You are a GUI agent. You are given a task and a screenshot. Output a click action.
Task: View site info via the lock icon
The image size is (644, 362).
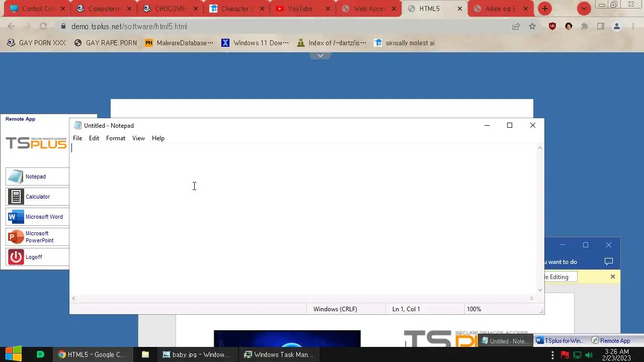tap(63, 27)
